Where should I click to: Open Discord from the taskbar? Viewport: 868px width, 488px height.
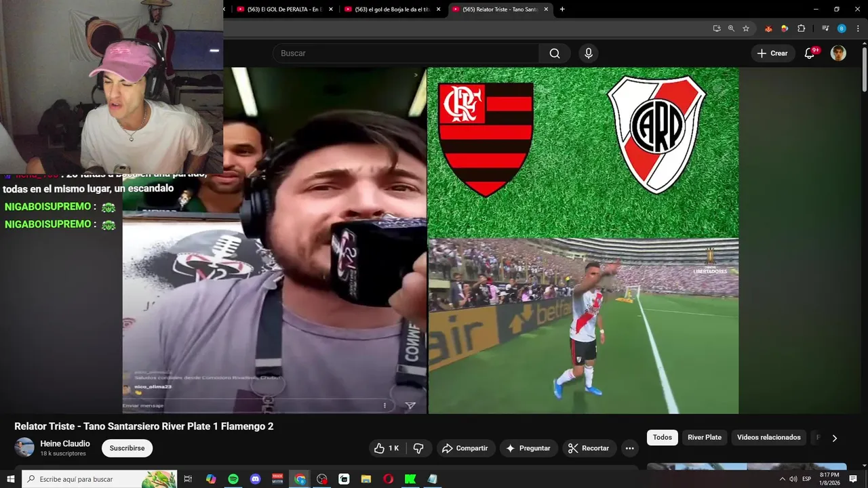point(255,479)
